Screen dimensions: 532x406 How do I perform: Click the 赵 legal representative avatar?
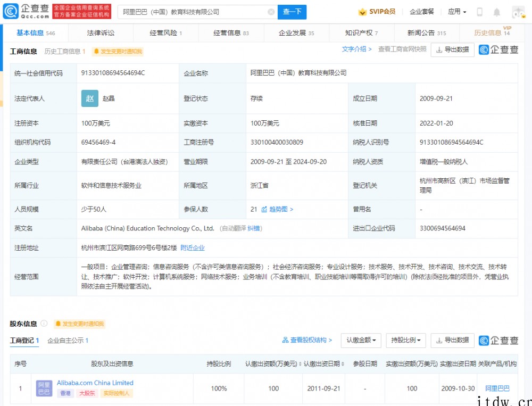(x=89, y=98)
